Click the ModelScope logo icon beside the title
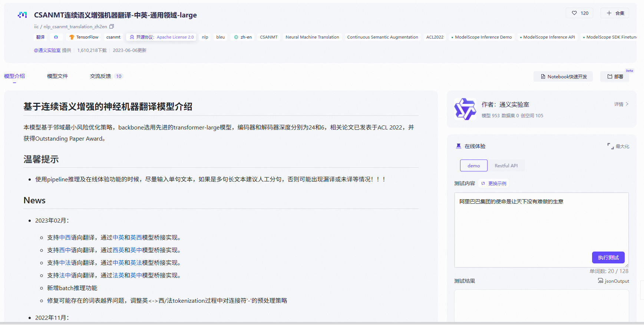Screen dimensions: 644x325 [x=22, y=15]
